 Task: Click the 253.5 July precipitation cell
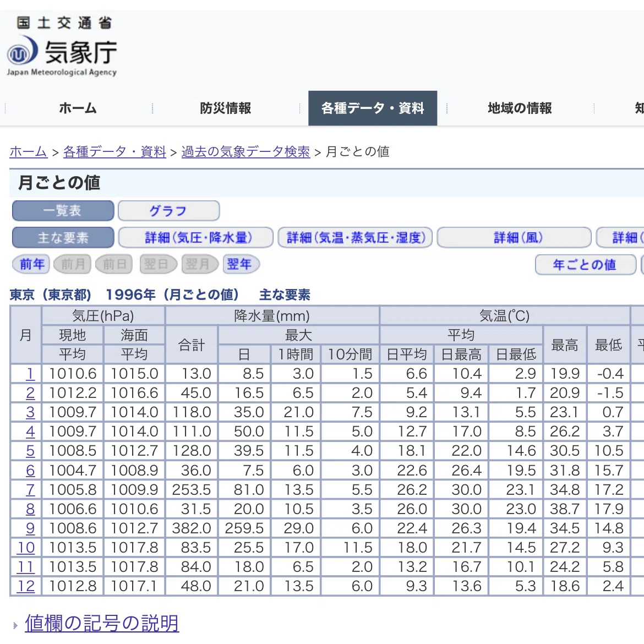(x=192, y=489)
